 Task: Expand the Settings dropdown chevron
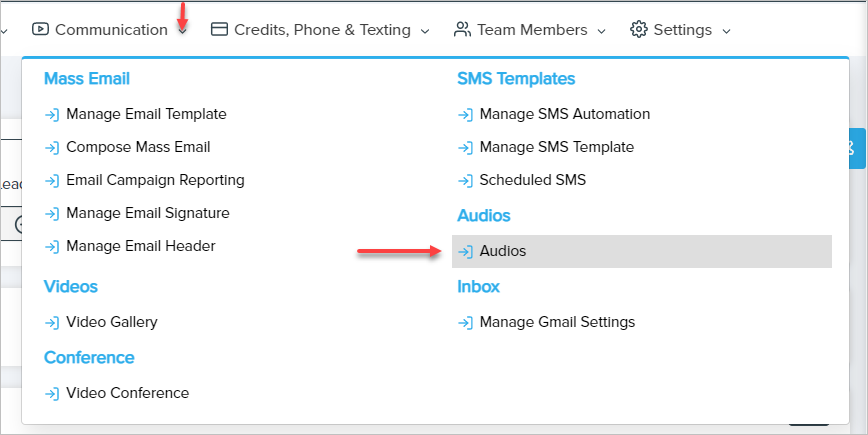pos(726,31)
